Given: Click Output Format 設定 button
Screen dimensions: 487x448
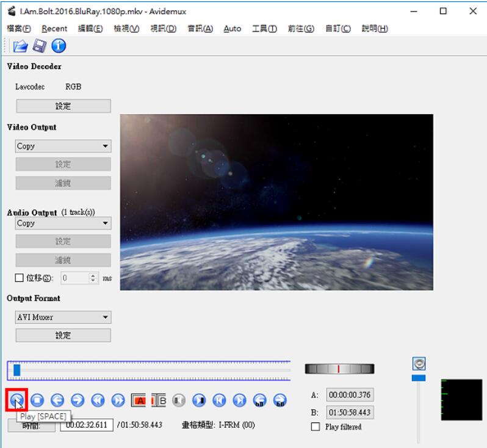Looking at the screenshot, I should (63, 335).
